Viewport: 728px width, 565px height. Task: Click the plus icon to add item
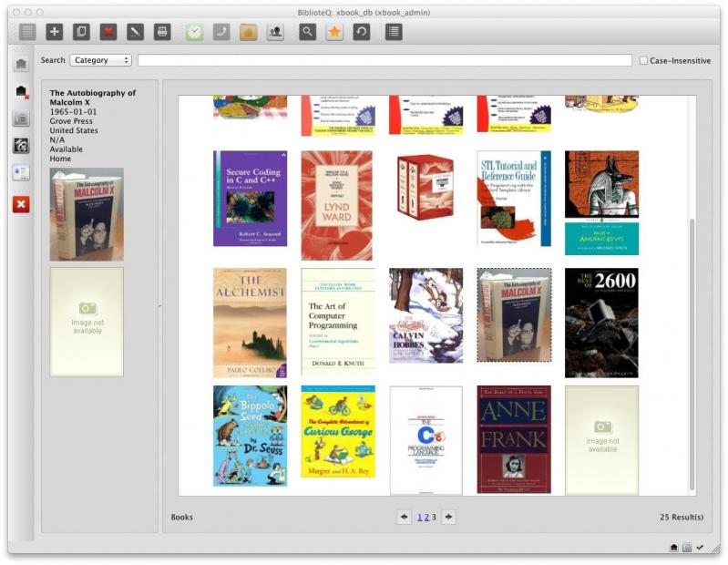[55, 32]
